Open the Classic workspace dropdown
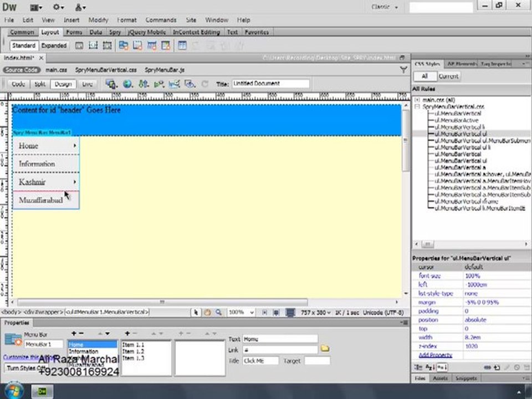The image size is (532, 399). [x=385, y=7]
